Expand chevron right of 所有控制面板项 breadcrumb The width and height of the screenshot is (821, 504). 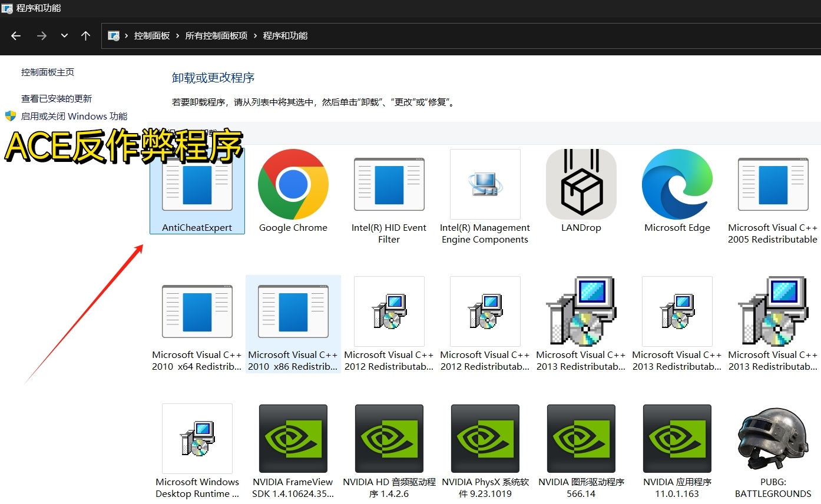[256, 36]
